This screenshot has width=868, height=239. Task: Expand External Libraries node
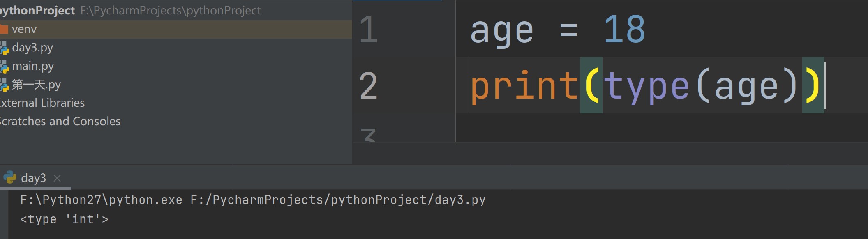[x=42, y=103]
